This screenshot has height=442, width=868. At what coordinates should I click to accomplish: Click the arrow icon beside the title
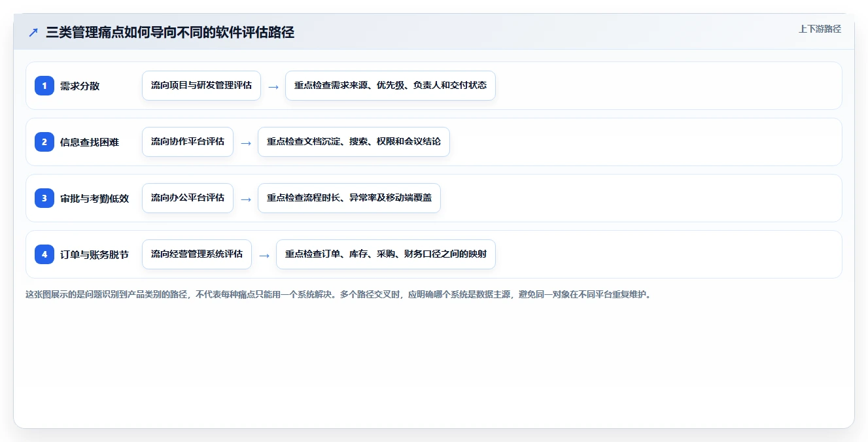point(33,33)
